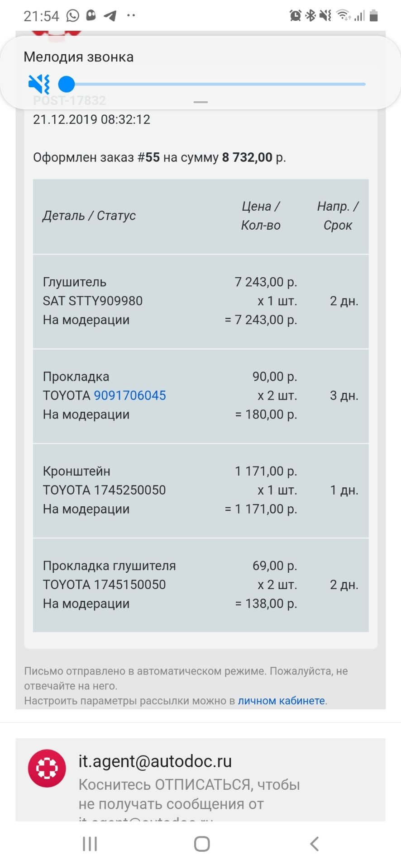Open the личном кабинете link
This screenshot has height=868, width=401.
(282, 701)
